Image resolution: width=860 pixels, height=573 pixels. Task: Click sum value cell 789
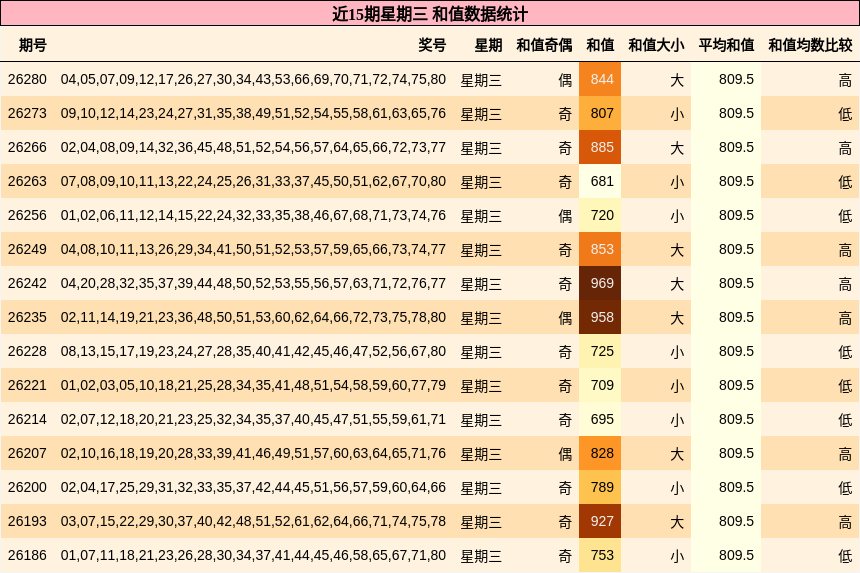(600, 487)
